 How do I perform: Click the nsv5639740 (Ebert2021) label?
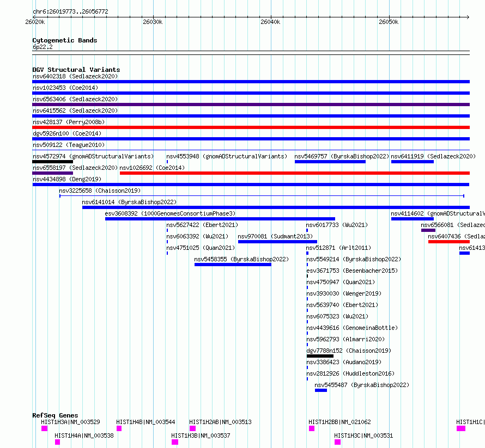click(342, 305)
